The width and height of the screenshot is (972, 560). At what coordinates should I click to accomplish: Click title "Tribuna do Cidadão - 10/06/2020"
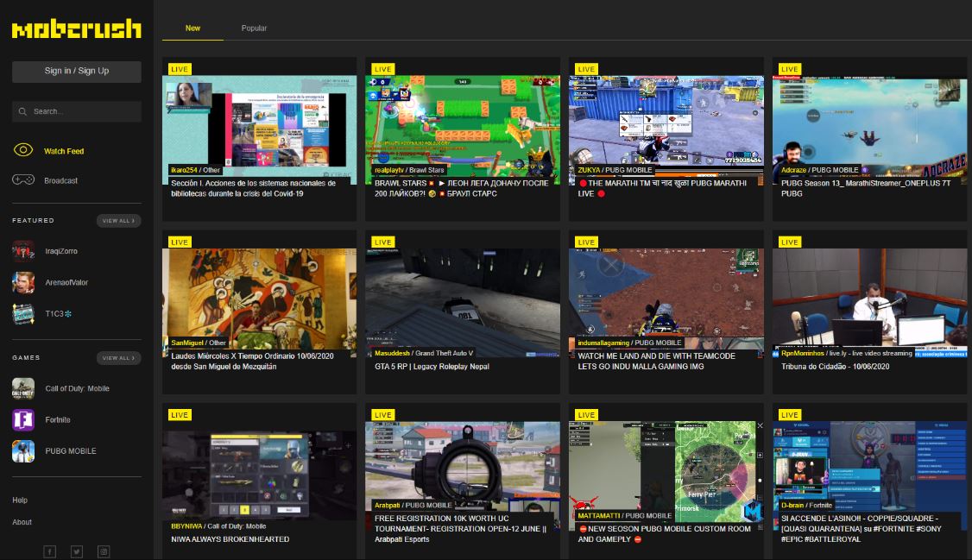click(835, 367)
